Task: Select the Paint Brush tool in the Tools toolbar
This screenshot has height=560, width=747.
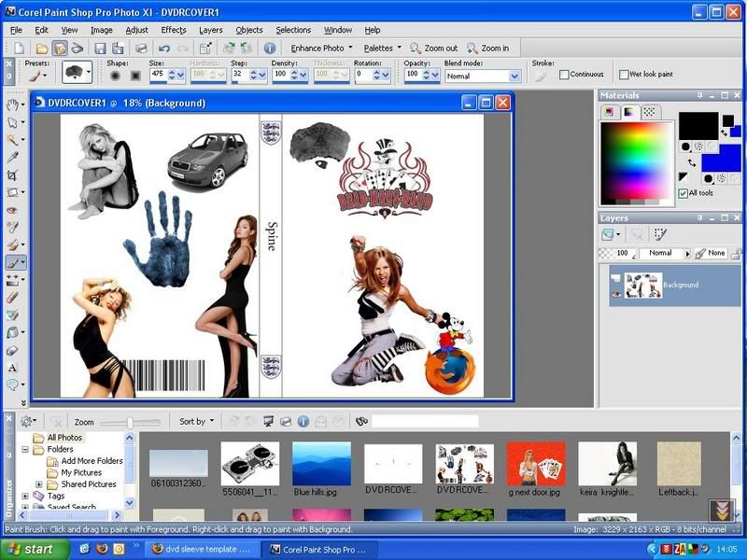Action: [x=13, y=262]
